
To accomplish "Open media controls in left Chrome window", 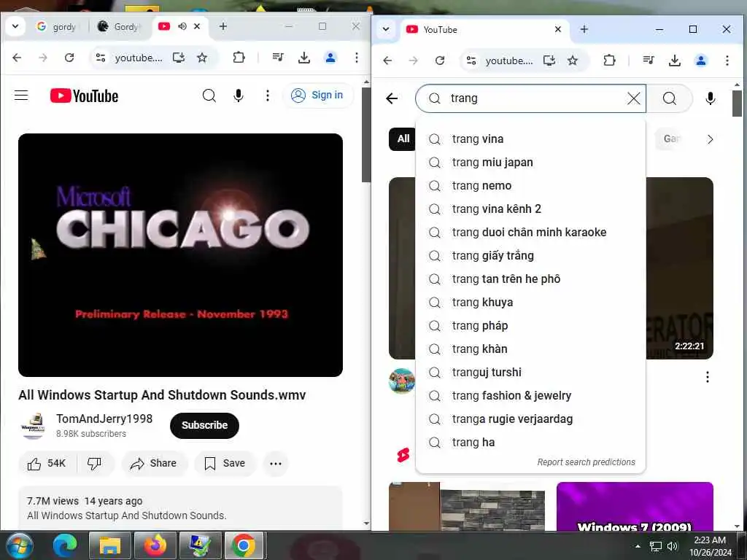I will click(278, 58).
